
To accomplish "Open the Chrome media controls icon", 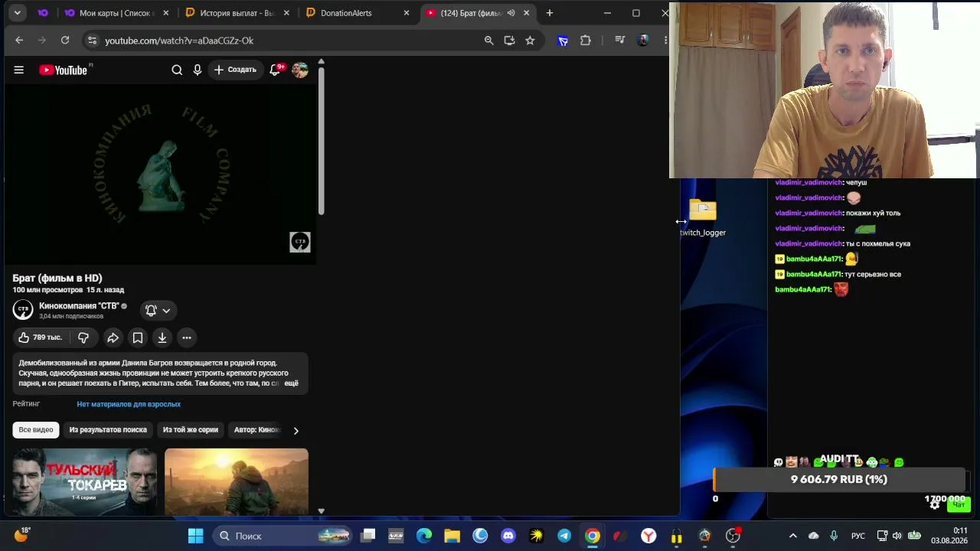I will tap(620, 41).
